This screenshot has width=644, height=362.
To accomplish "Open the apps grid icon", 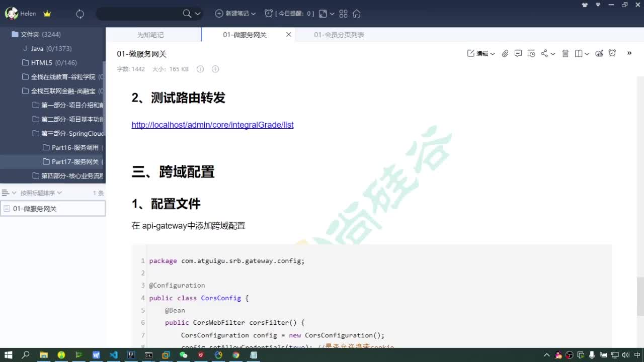I will (x=344, y=14).
